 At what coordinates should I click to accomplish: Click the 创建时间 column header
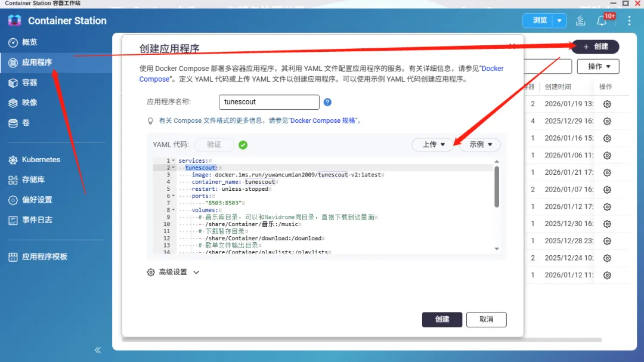[x=558, y=86]
